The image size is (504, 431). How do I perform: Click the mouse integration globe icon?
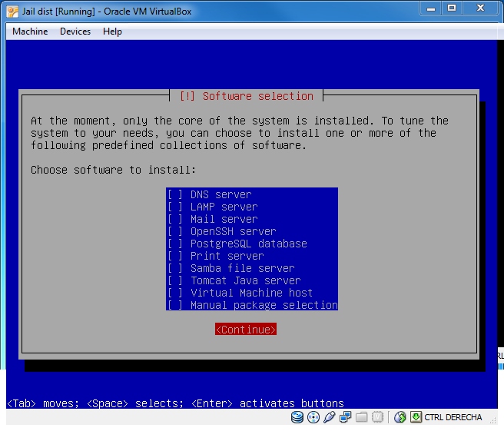point(400,417)
